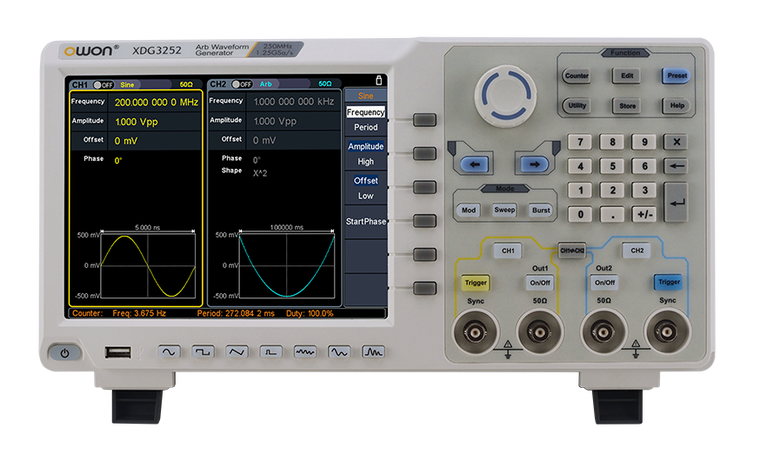Click the USB port on front panel
The height and width of the screenshot is (468, 760).
click(118, 352)
